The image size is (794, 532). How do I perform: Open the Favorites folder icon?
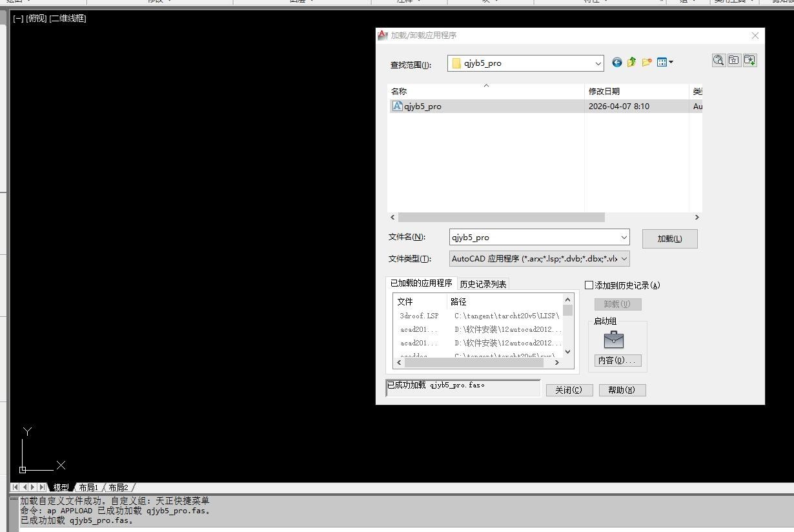tap(734, 60)
